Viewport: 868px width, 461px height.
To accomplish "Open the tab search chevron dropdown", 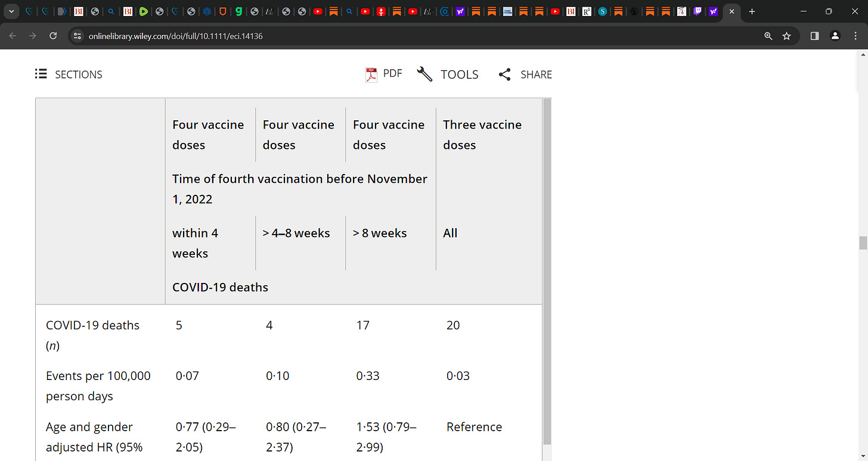I will click(13, 11).
